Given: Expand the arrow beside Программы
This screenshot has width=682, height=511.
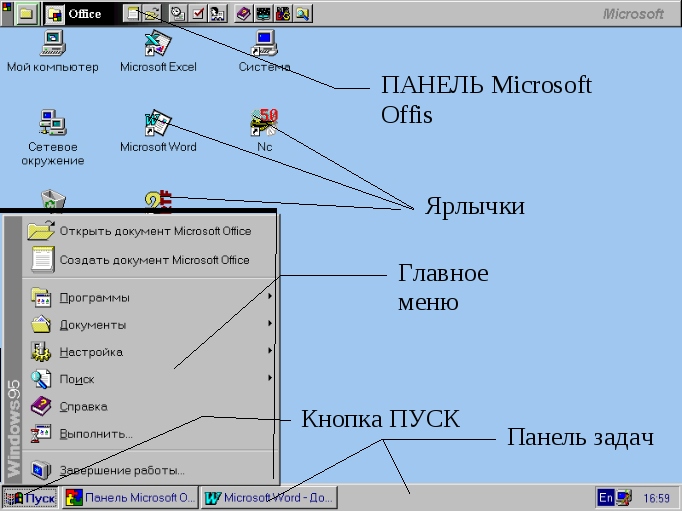Looking at the screenshot, I should point(270,296).
